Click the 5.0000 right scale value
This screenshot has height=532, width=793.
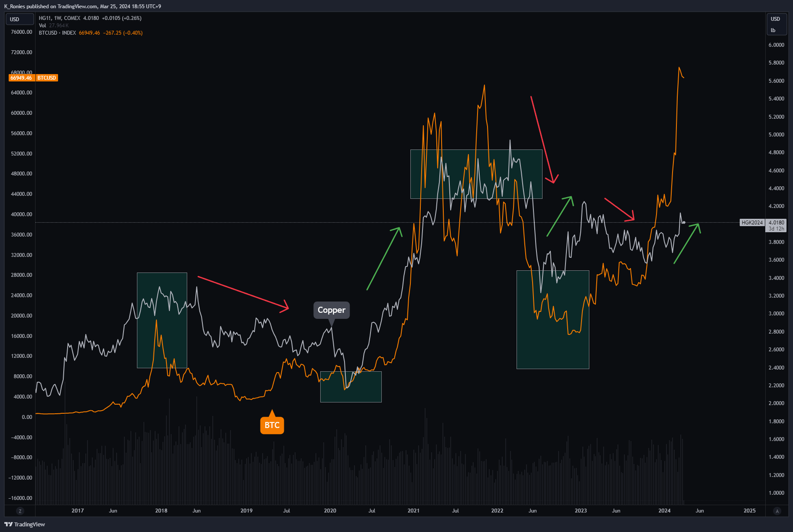[x=776, y=135]
